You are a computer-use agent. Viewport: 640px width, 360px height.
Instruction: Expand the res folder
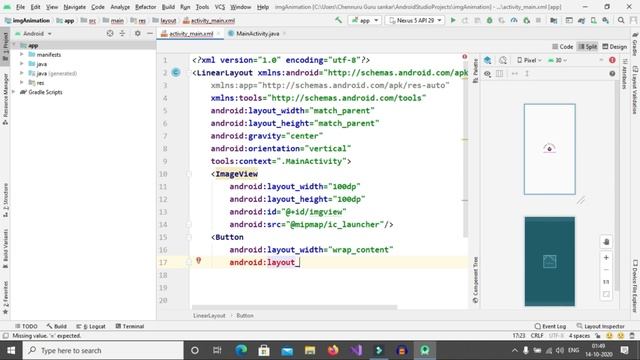[x=22, y=82]
